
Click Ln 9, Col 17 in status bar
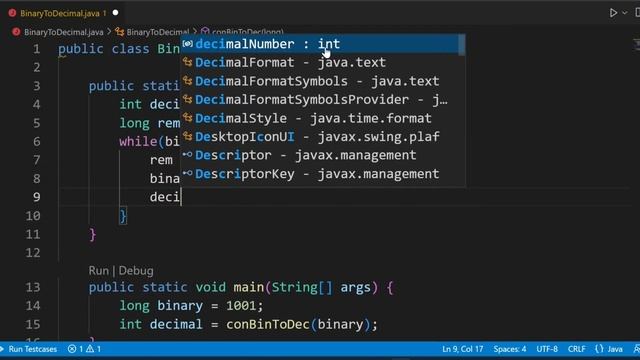462,349
